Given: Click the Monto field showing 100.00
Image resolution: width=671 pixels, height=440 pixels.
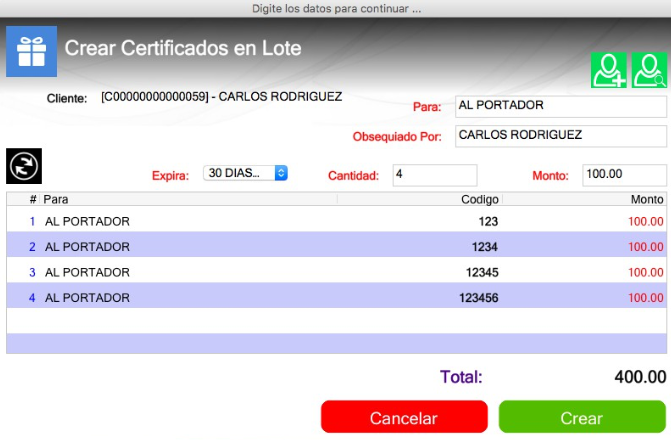Looking at the screenshot, I should point(624,175).
